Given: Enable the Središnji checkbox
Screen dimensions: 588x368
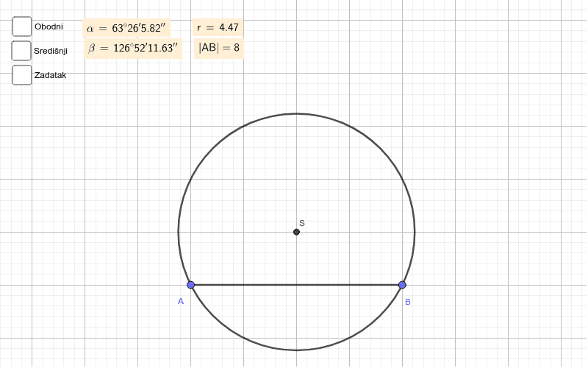Looking at the screenshot, I should point(21,51).
